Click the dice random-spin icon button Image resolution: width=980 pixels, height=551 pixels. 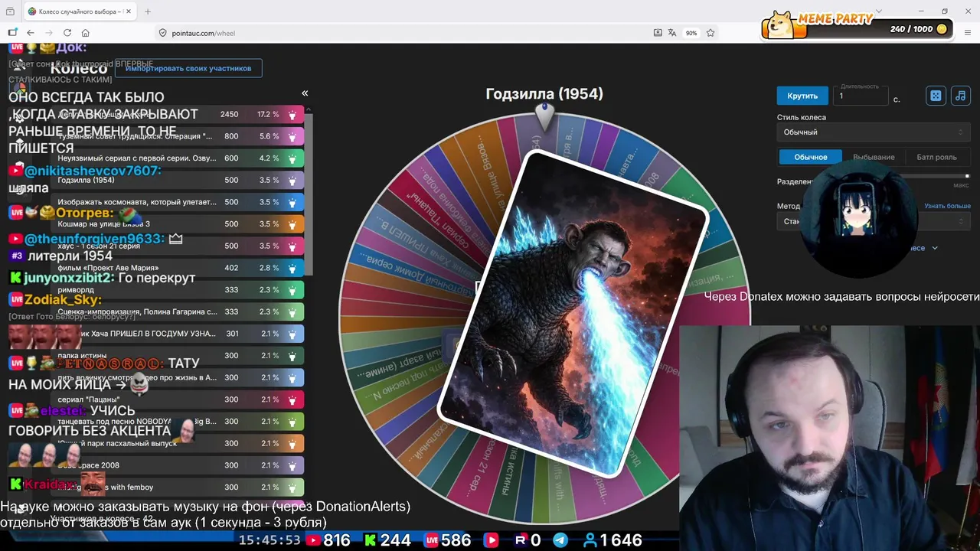click(x=936, y=96)
